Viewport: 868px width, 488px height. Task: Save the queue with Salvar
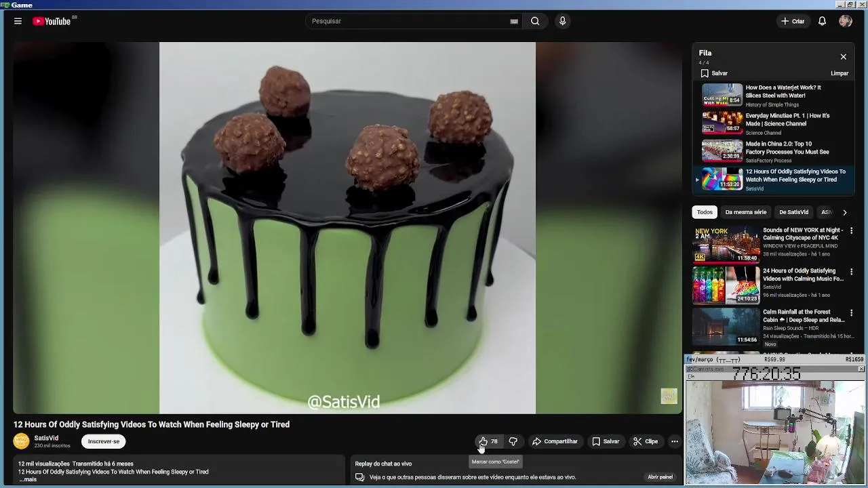(714, 73)
